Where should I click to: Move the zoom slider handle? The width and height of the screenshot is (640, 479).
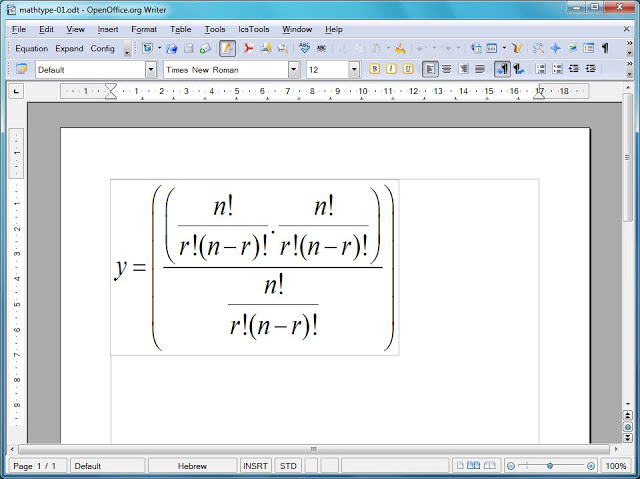click(x=550, y=466)
